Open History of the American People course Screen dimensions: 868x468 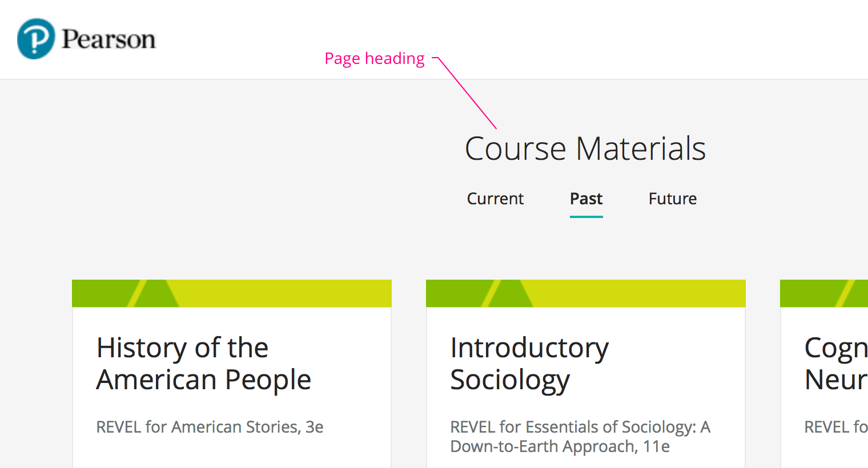pyautogui.click(x=203, y=364)
